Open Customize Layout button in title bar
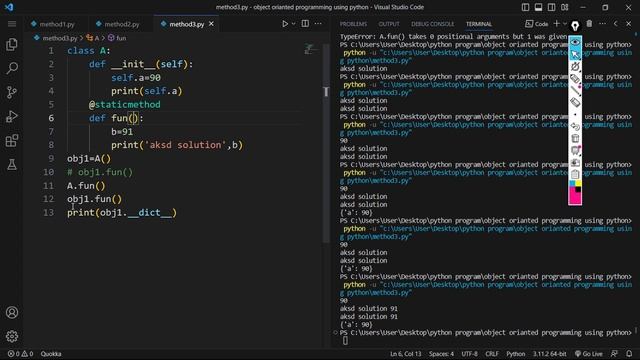 [564, 7]
